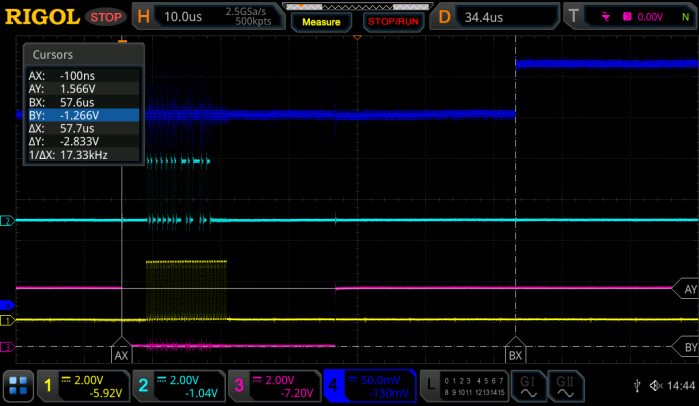Open the 2.5GSa/s 500kpts acquisition info
This screenshot has height=406, width=699.
[x=248, y=16]
